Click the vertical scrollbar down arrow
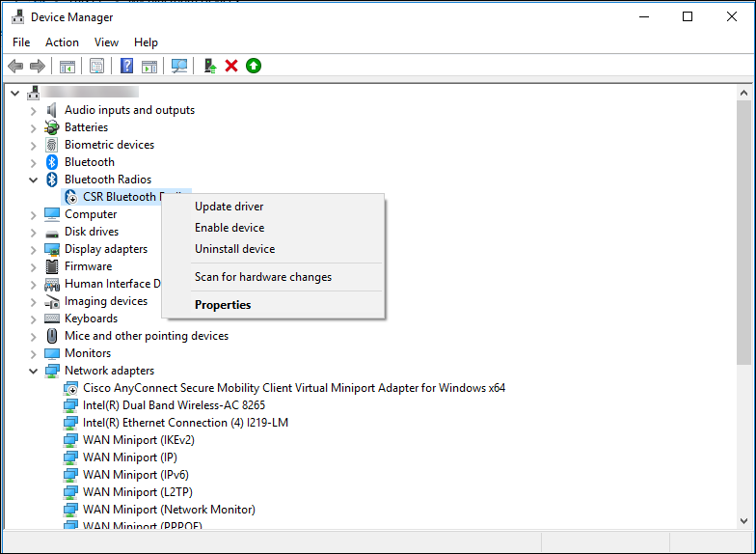The width and height of the screenshot is (756, 554). (x=743, y=520)
